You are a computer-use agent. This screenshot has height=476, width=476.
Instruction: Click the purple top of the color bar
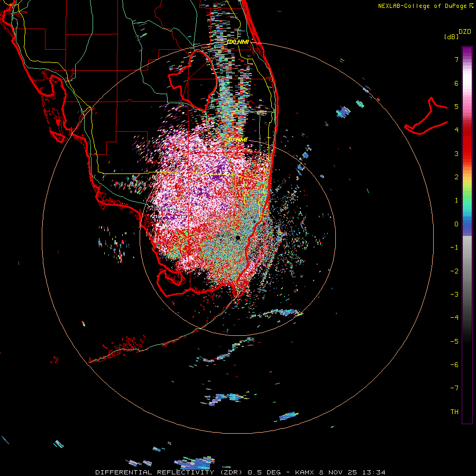467,53
